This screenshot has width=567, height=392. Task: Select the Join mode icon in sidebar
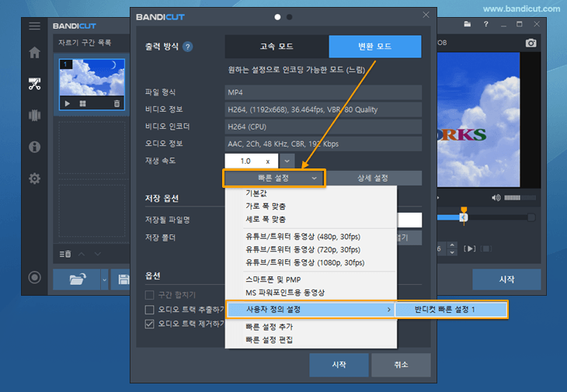pyautogui.click(x=34, y=115)
